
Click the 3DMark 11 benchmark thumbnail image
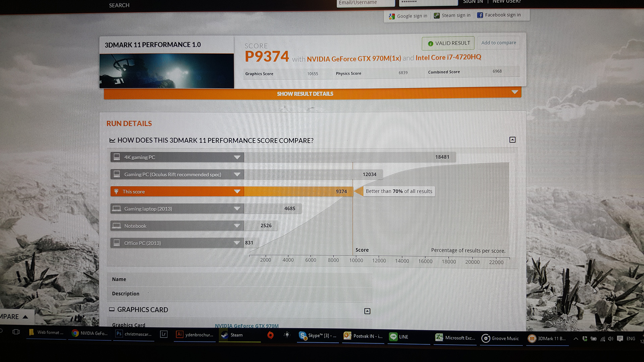(x=167, y=71)
